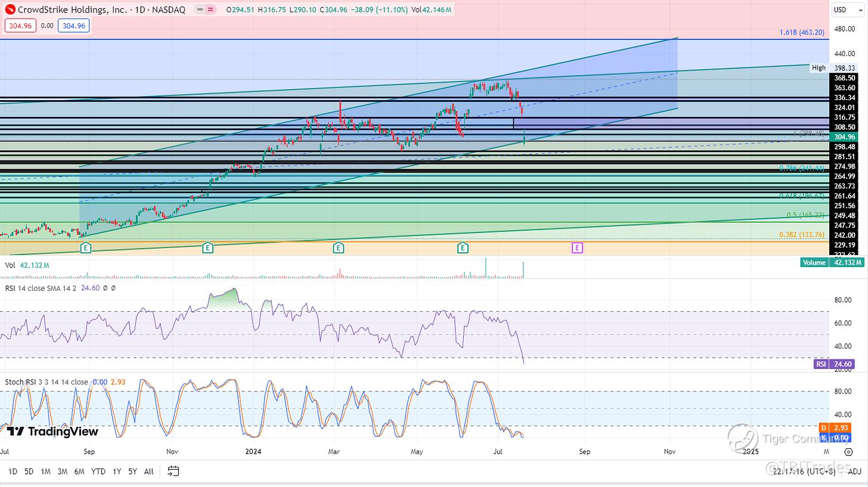Click the 0.5 (165.22) Fibonacci label
The height and width of the screenshot is (487, 868).
pyautogui.click(x=805, y=215)
